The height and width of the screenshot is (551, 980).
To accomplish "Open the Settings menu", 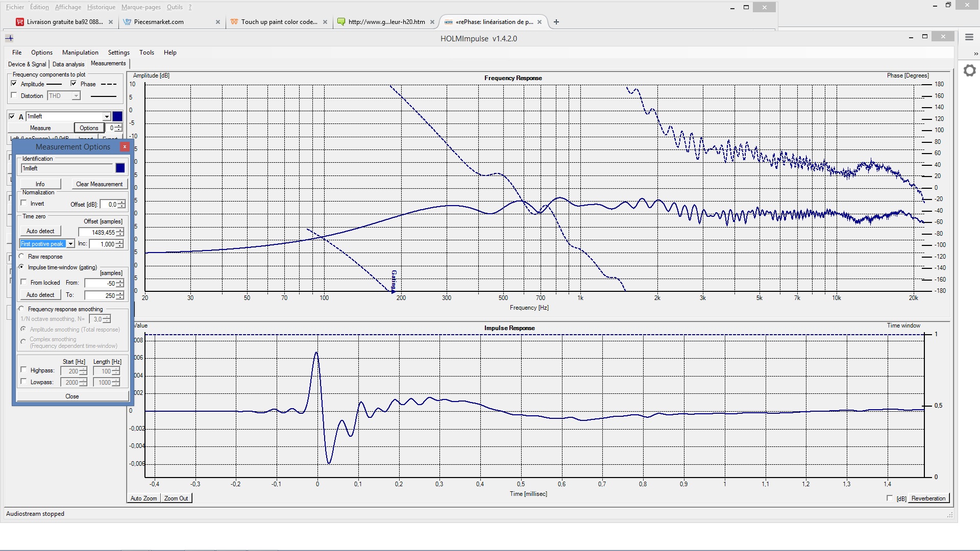I will tap(119, 53).
